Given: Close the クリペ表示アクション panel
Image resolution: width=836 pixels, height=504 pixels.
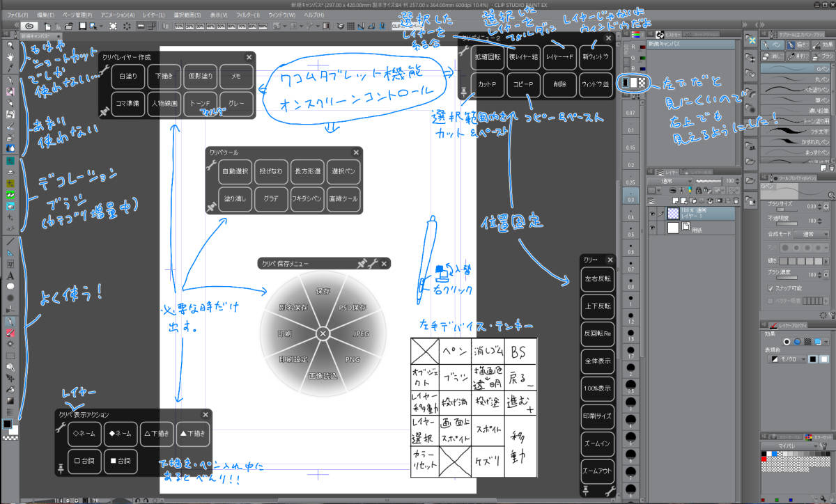Looking at the screenshot, I should coord(205,414).
